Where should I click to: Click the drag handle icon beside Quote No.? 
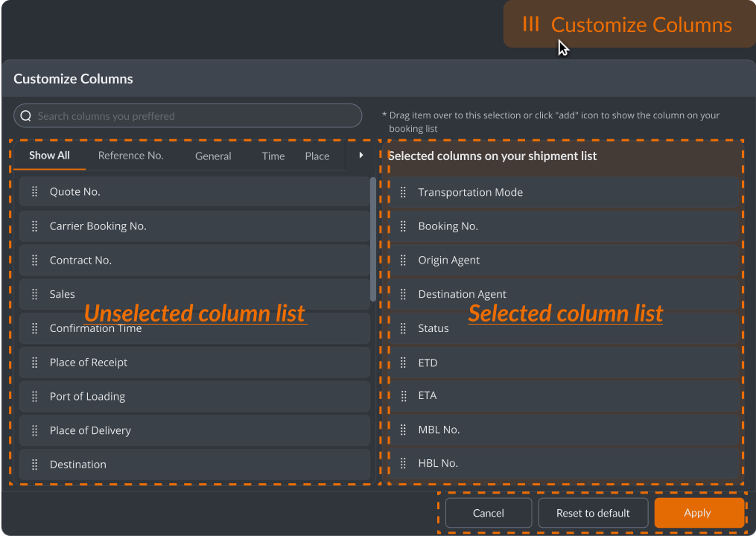click(34, 192)
